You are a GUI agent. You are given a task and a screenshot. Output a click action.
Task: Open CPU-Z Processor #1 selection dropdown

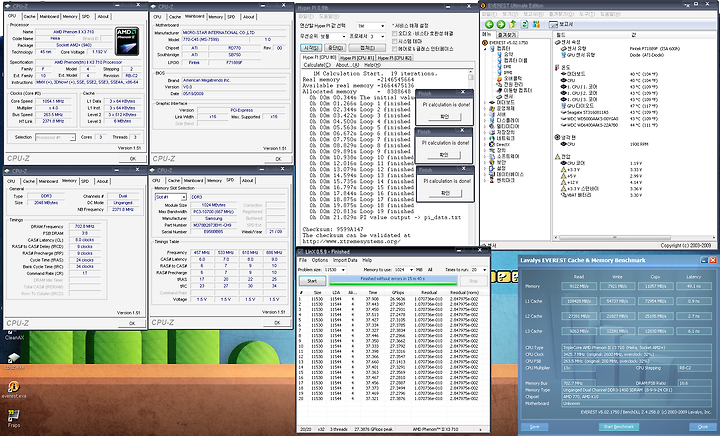tap(55, 137)
